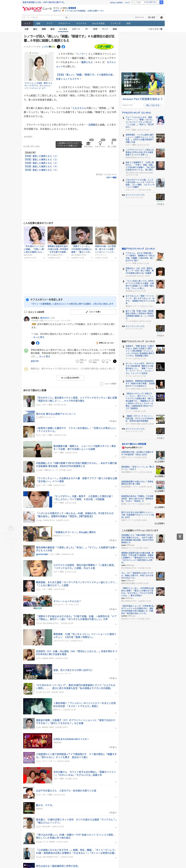186x868 pixels.
Task: Share the expert comment on X
Action: [x=33, y=343]
